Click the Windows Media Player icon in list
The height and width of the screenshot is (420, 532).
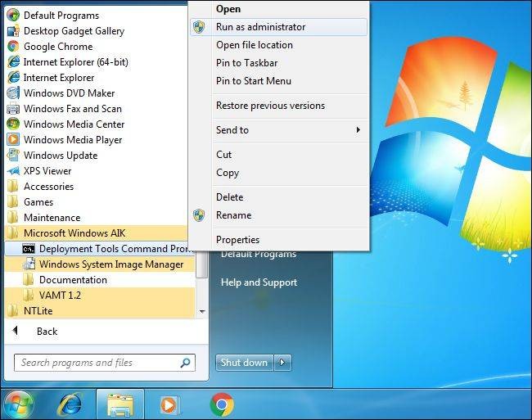(13, 140)
